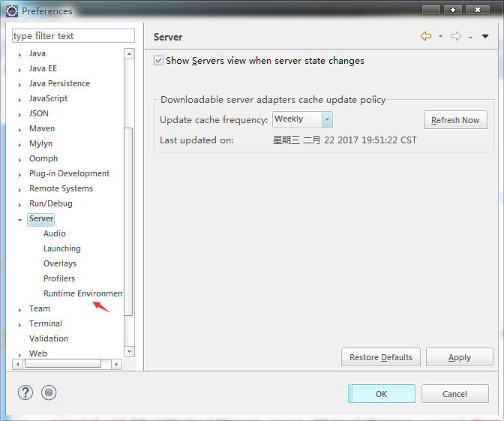This screenshot has width=504, height=421.
Task: Select the JavaScript tree item label
Action: [48, 98]
